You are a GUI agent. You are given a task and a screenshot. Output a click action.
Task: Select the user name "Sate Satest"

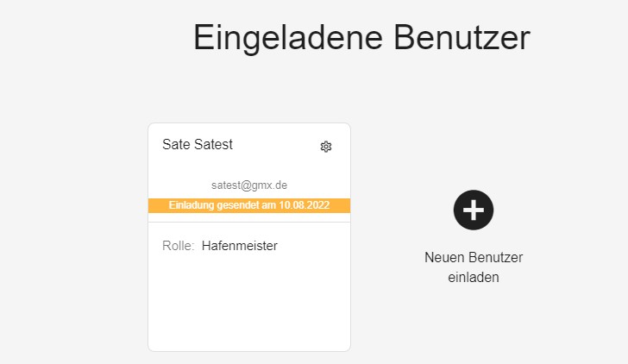(198, 144)
